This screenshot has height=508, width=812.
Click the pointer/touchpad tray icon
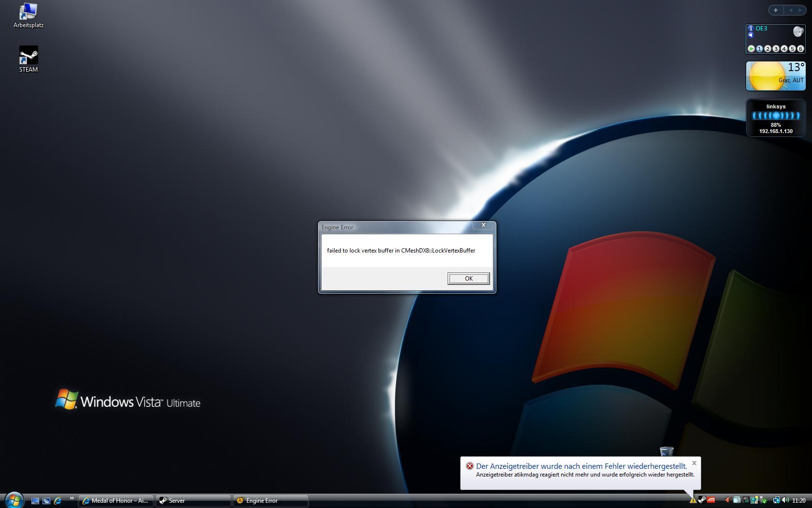click(x=737, y=500)
